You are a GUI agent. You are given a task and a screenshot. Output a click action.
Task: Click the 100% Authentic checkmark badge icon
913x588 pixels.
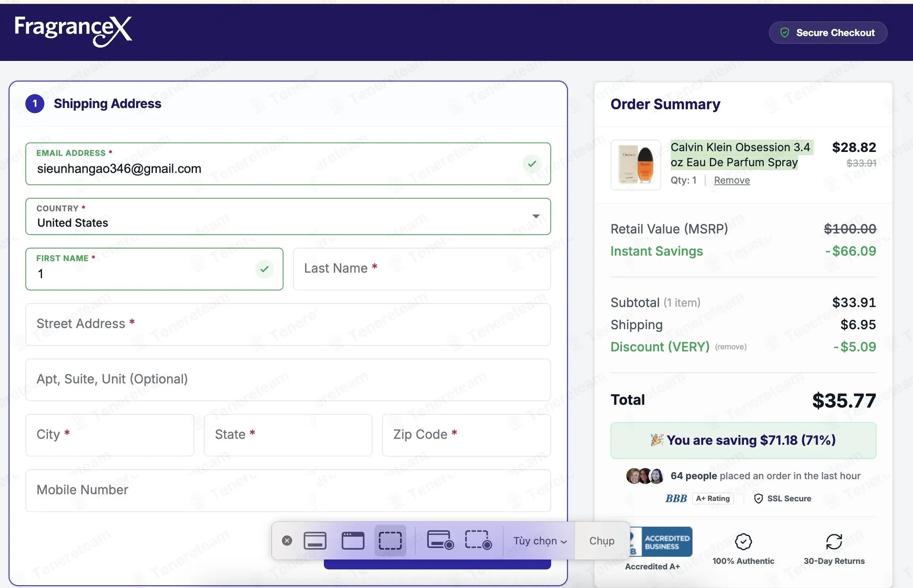click(744, 542)
